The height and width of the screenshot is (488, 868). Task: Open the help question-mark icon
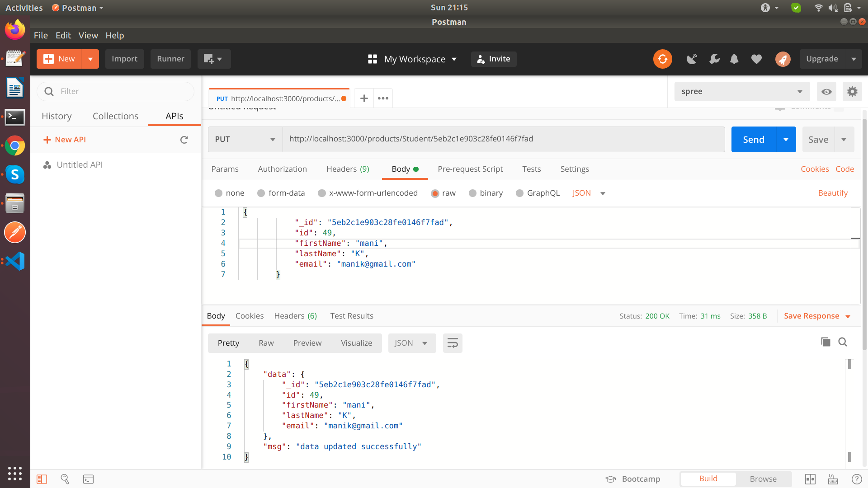pyautogui.click(x=856, y=479)
